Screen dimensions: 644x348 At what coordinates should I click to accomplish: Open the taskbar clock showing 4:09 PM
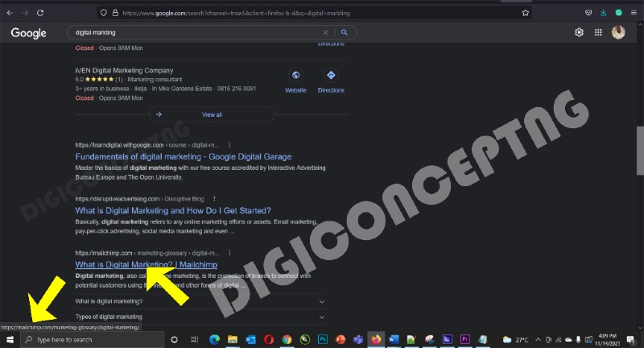coord(608,339)
